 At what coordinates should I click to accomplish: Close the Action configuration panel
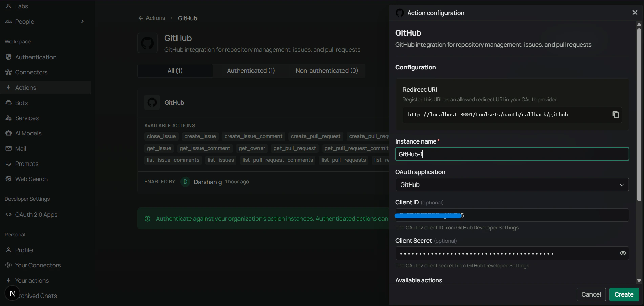(x=635, y=13)
